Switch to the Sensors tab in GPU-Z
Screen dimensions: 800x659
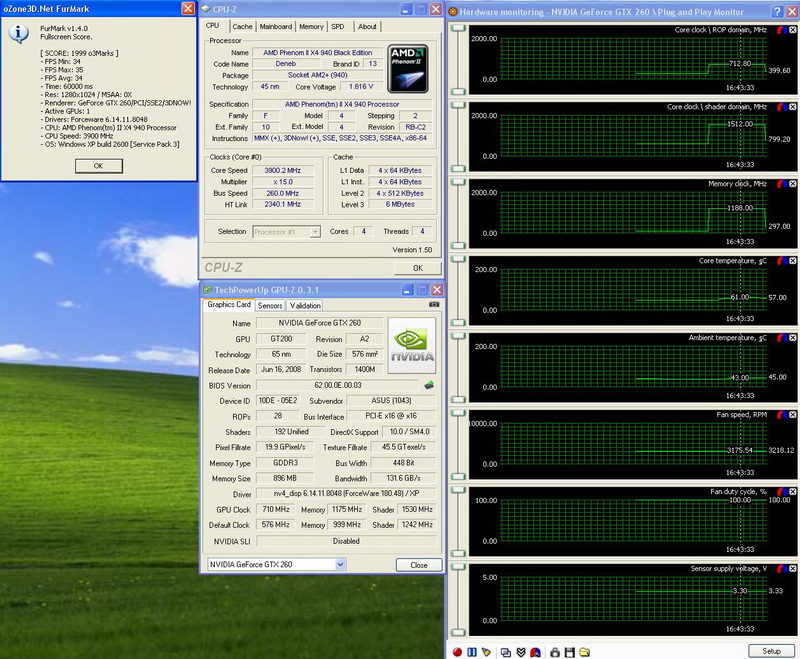tap(270, 306)
